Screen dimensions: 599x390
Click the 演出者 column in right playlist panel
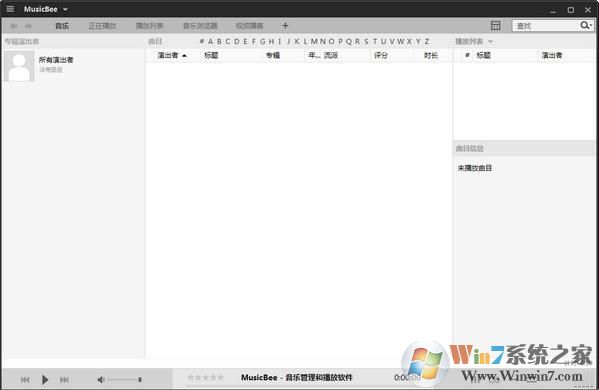[552, 55]
